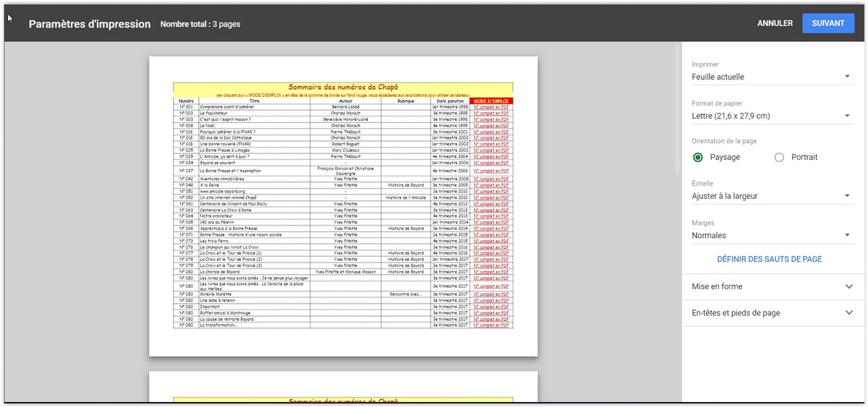
Task: Click the Imprimer label
Action: click(x=705, y=64)
